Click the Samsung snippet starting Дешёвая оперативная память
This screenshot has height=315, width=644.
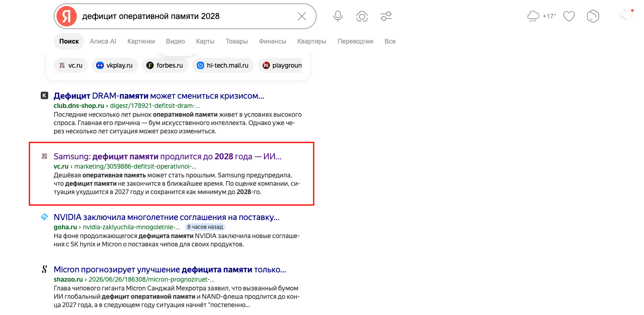pos(177,183)
